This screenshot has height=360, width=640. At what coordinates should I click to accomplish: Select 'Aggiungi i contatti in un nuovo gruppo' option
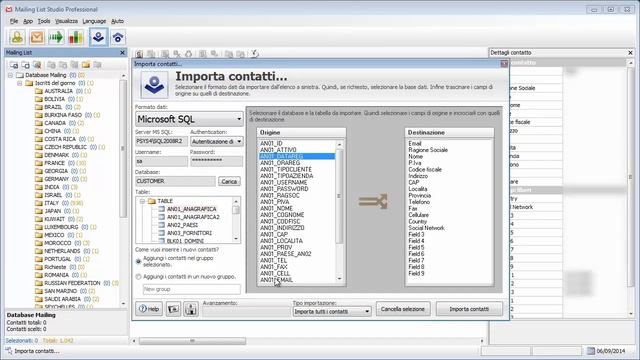[138, 277]
